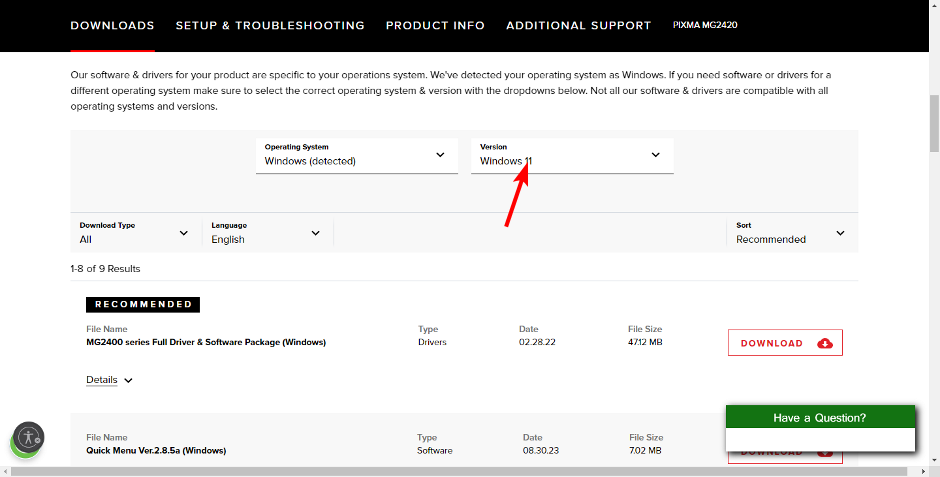Click '1-8 of 9 Results' text
This screenshot has width=940, height=477.
coord(106,268)
